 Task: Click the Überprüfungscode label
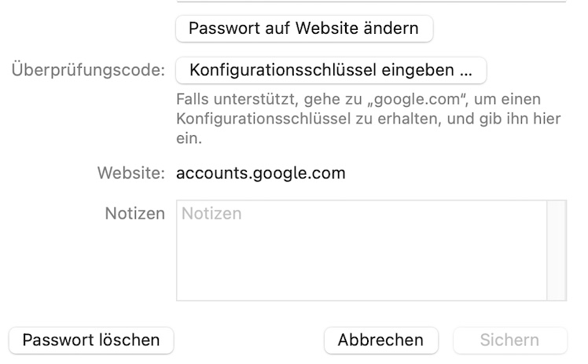pos(88,71)
